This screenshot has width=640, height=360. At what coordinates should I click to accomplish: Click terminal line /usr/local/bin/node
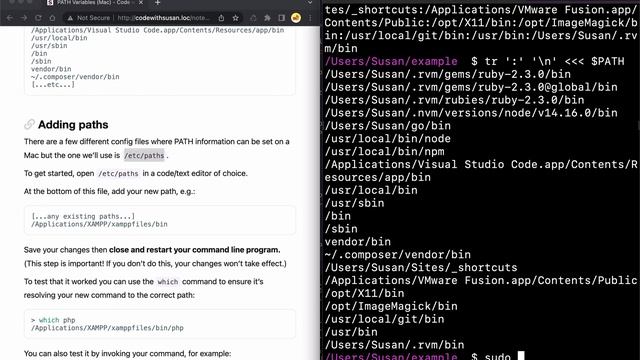point(388,139)
